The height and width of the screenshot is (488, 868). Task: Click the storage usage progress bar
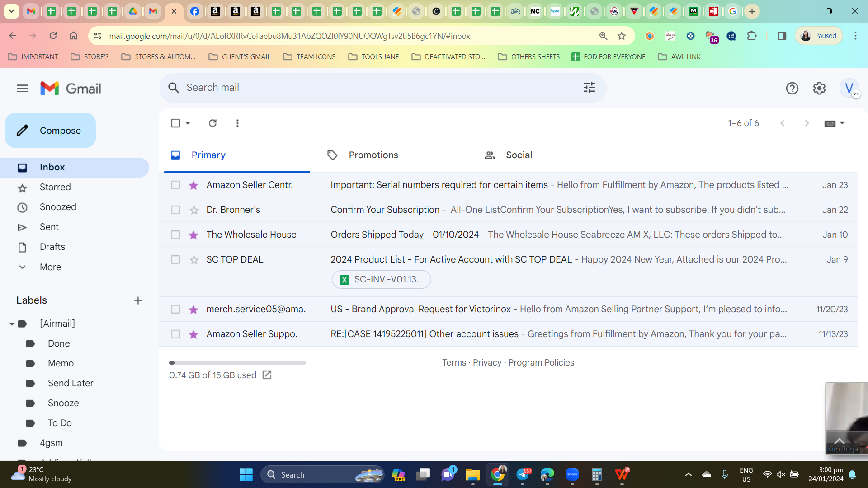237,363
